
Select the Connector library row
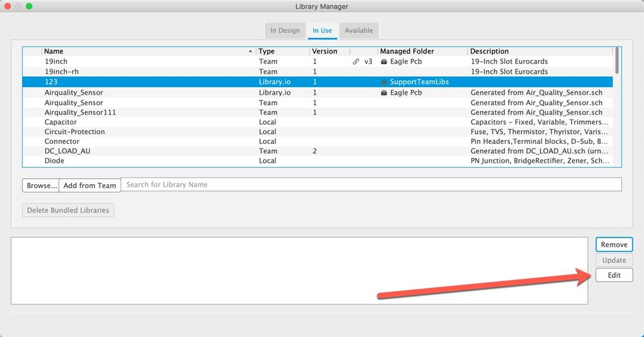(x=317, y=141)
